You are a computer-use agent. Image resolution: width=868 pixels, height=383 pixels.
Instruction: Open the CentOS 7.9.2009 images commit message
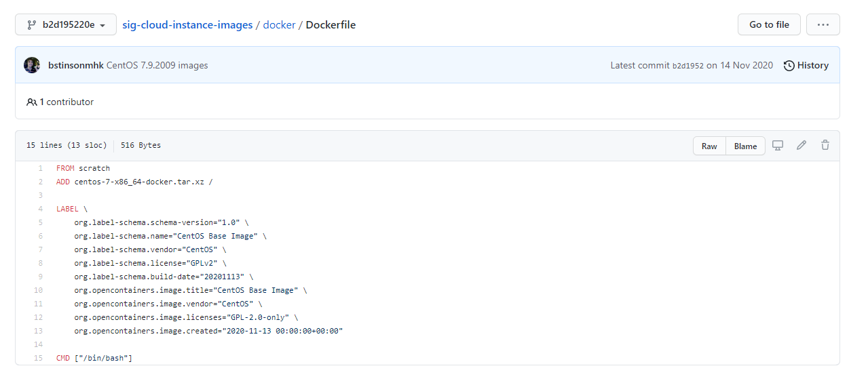pos(157,65)
